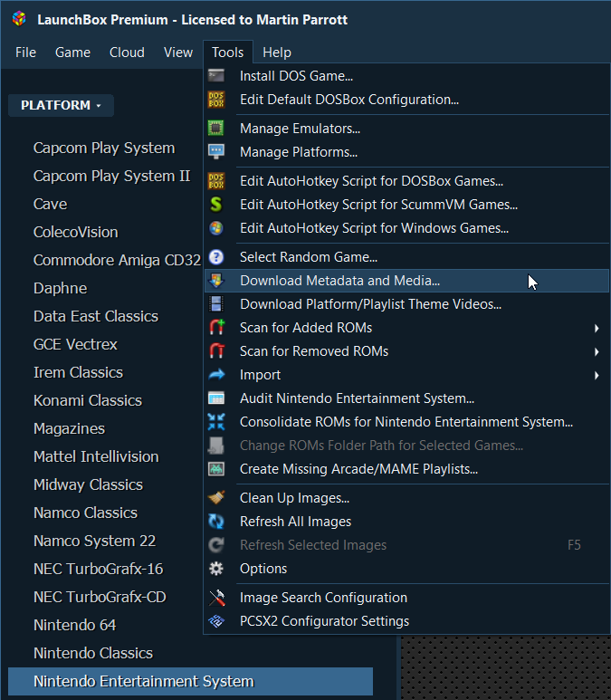Choose Download Platform/Playlist Theme Videos

[406, 304]
